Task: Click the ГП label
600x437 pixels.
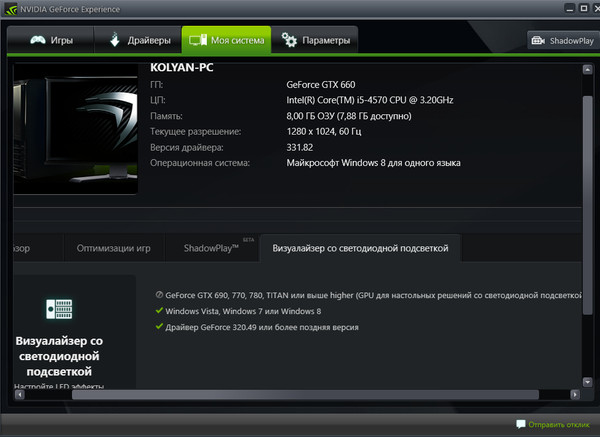Action: tap(157, 85)
